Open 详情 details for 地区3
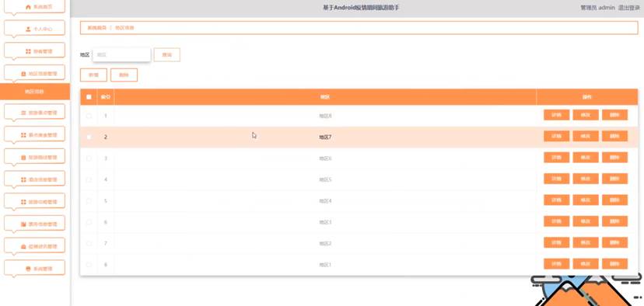This screenshot has height=306, width=644. pos(557,221)
